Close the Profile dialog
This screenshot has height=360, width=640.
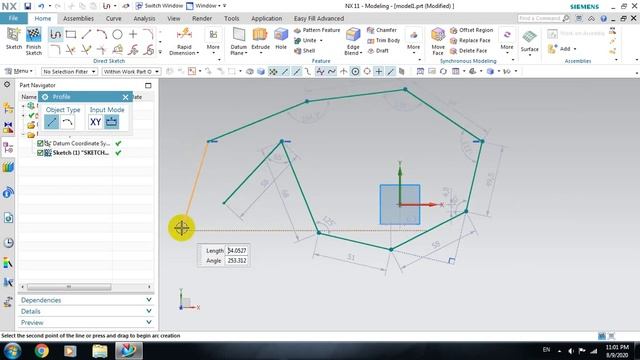125,97
